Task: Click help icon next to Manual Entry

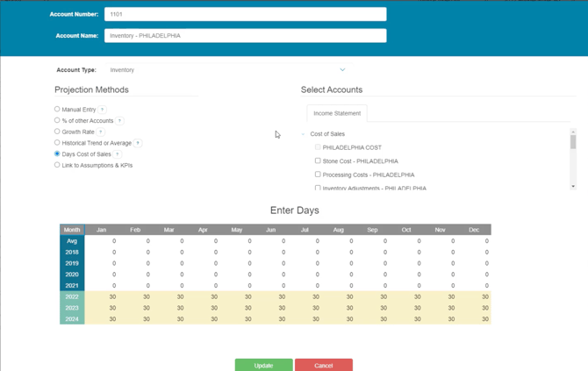Action: click(103, 110)
